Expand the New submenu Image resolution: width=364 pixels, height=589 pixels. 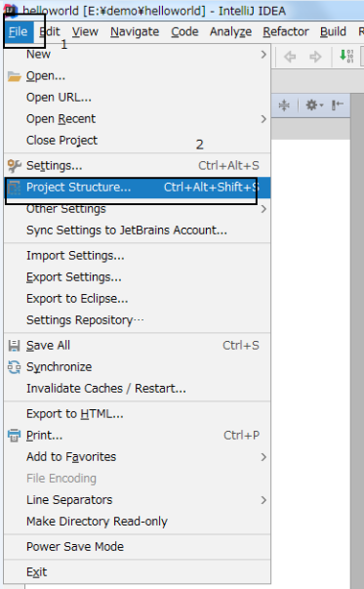click(x=138, y=55)
